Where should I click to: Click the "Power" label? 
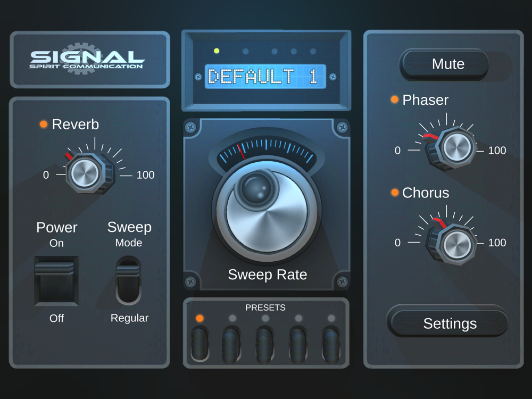(57, 227)
